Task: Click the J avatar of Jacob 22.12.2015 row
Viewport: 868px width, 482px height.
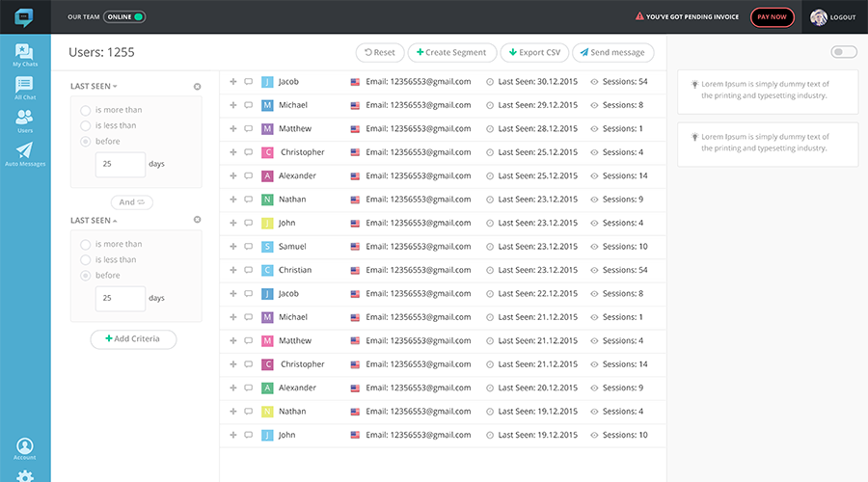Action: (x=267, y=294)
